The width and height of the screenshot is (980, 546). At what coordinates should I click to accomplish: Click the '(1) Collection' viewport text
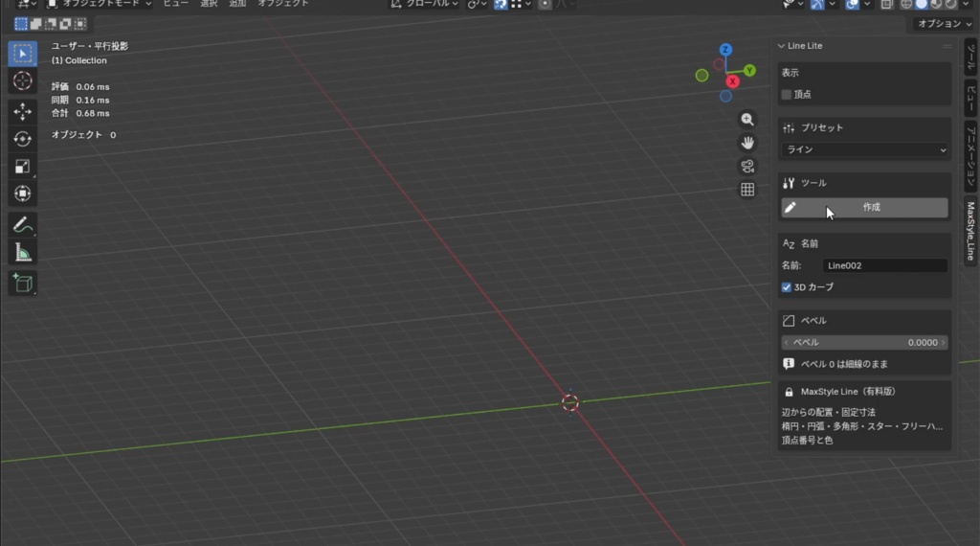pos(78,60)
